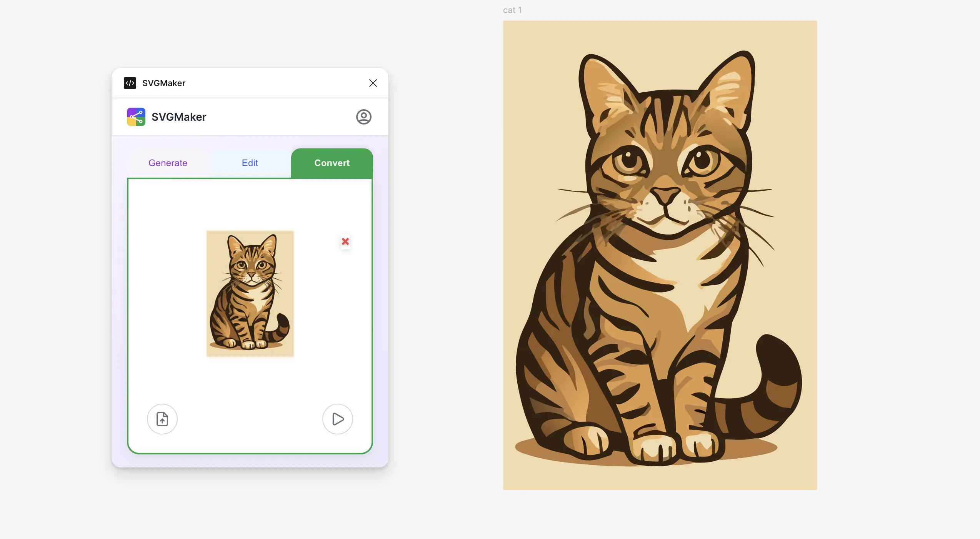980x539 pixels.
Task: Click the file upload circle button
Action: pos(162,419)
